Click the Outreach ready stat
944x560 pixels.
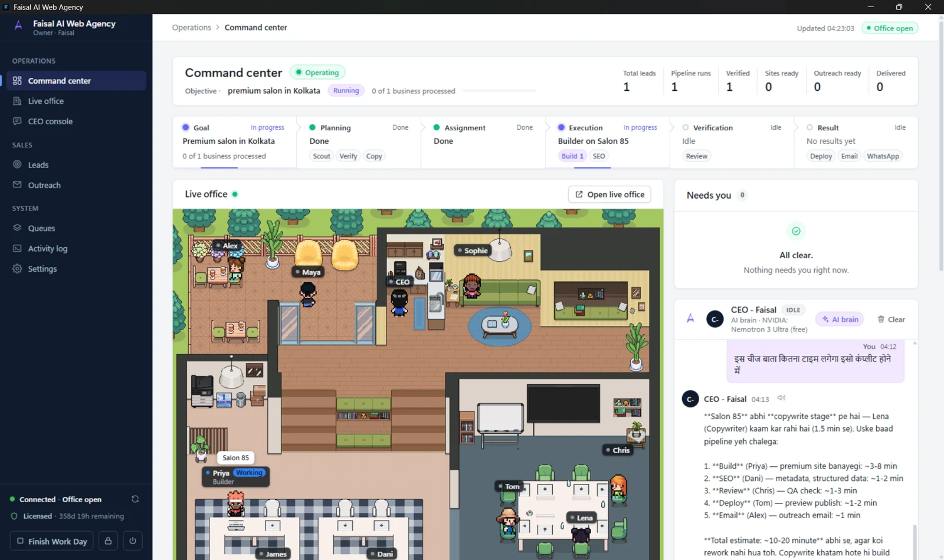837,81
